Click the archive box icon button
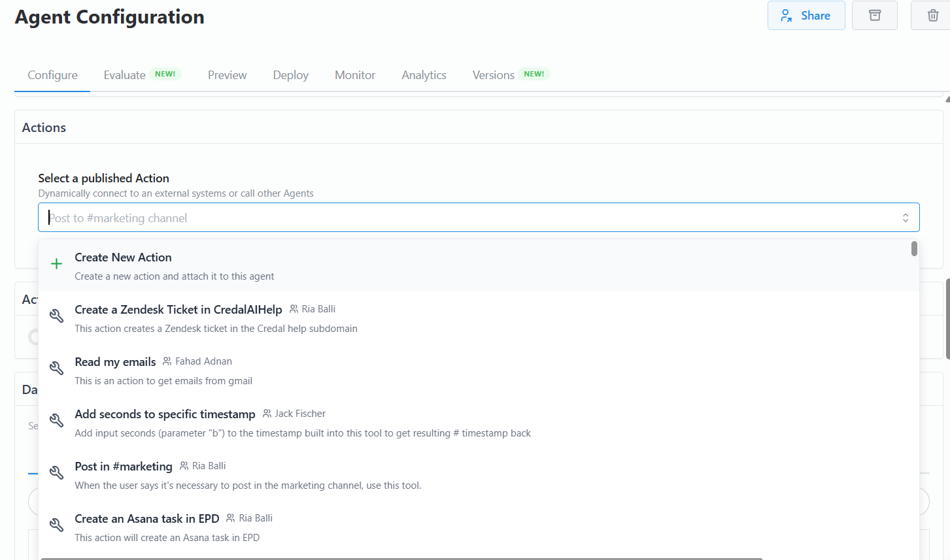Viewport: 950px width, 560px height. 874,16
